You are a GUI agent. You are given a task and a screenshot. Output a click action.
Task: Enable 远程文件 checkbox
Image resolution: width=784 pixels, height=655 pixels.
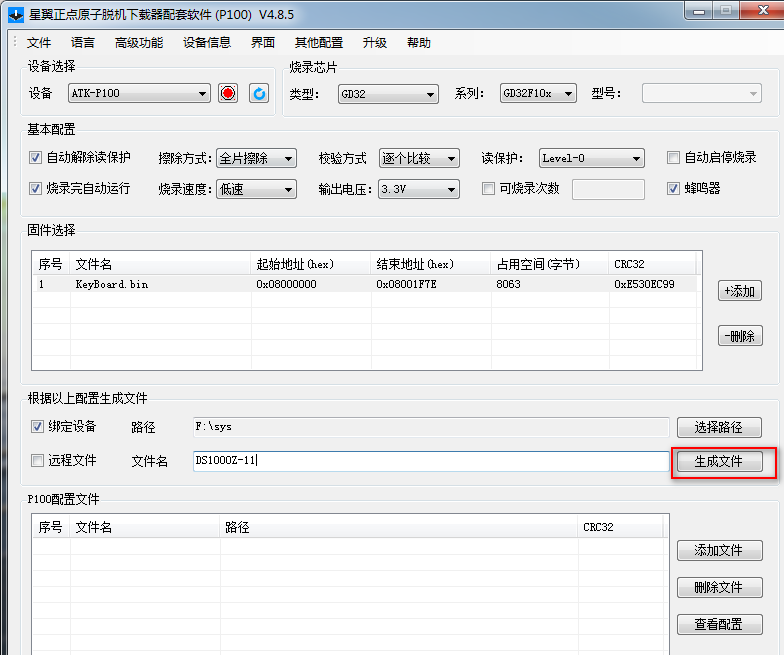(37, 460)
